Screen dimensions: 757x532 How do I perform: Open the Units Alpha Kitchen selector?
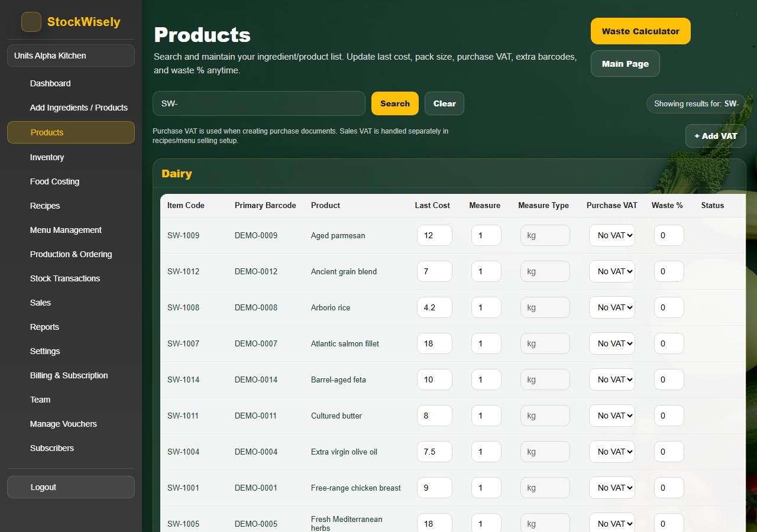tap(71, 56)
